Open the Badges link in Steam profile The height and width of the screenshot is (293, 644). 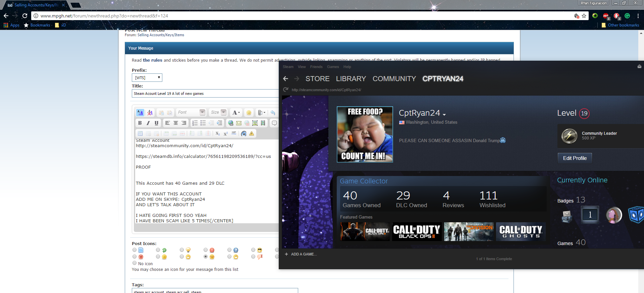click(x=571, y=200)
